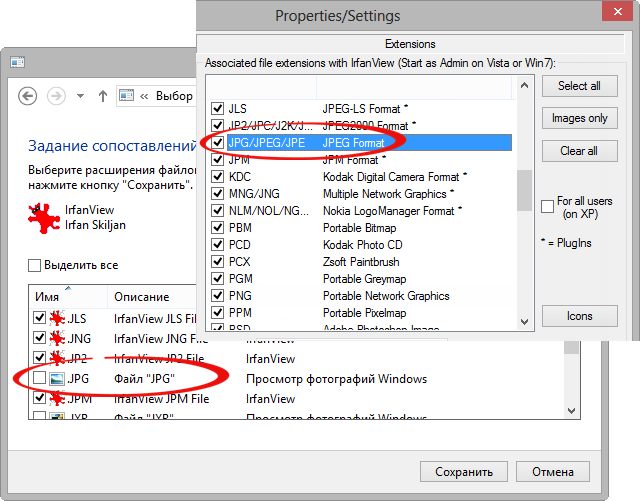Uncheck the .JP2 row checkbox

(39, 357)
